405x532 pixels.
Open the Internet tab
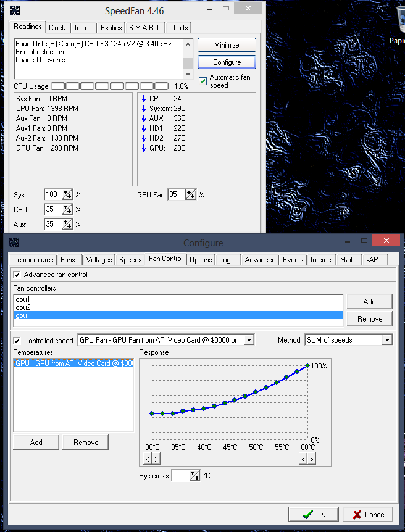pyautogui.click(x=322, y=260)
